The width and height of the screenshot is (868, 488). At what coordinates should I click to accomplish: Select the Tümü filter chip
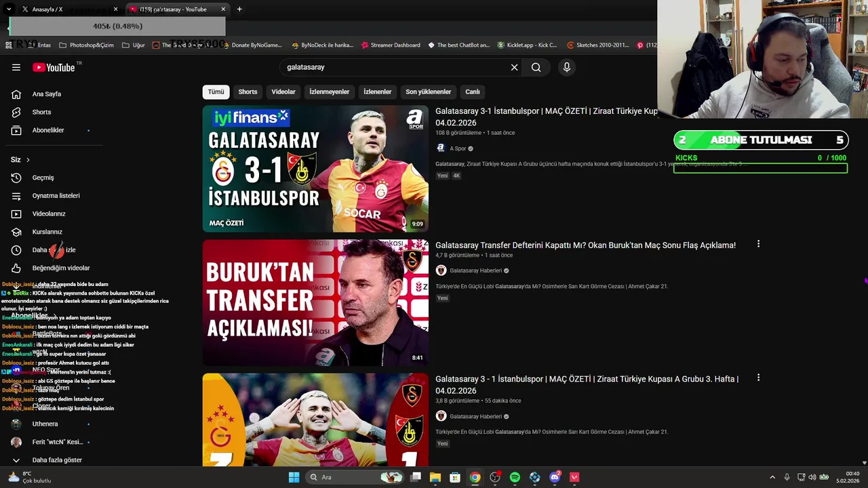tap(216, 91)
